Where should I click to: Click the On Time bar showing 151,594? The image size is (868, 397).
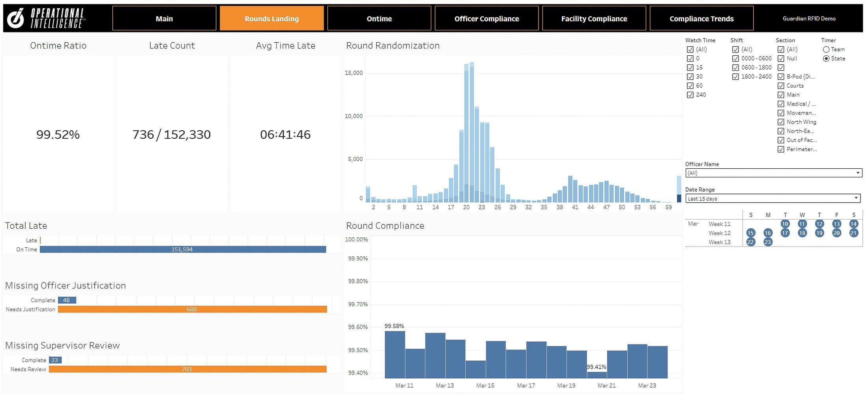click(x=183, y=249)
